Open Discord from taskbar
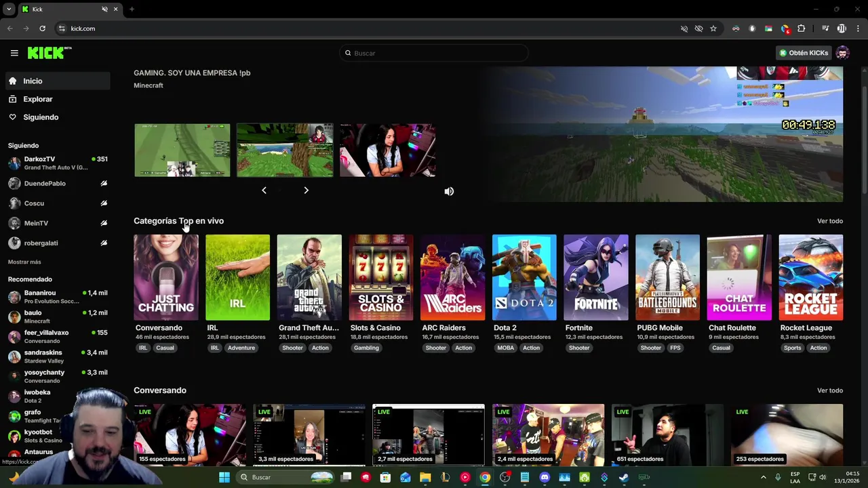The height and width of the screenshot is (488, 868). pyautogui.click(x=545, y=477)
